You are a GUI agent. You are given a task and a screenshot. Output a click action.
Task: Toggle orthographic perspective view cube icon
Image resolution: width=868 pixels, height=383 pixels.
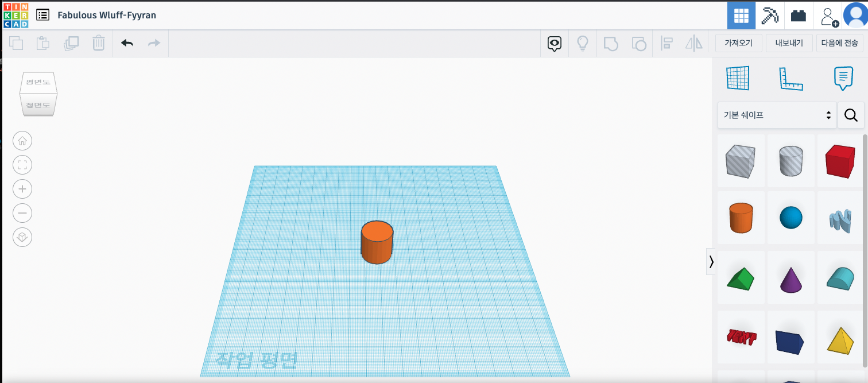[x=22, y=237]
